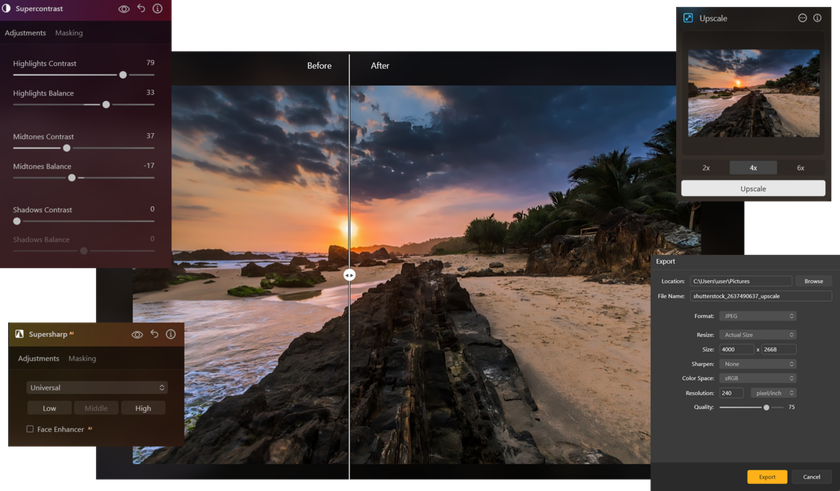The image size is (840, 491).
Task: Select 4x upscale factor
Action: (x=753, y=168)
